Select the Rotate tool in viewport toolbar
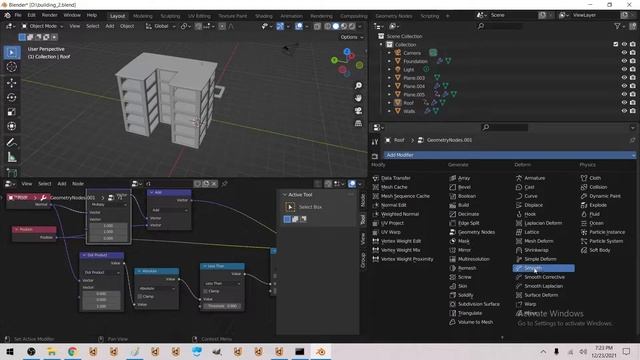 (11, 98)
